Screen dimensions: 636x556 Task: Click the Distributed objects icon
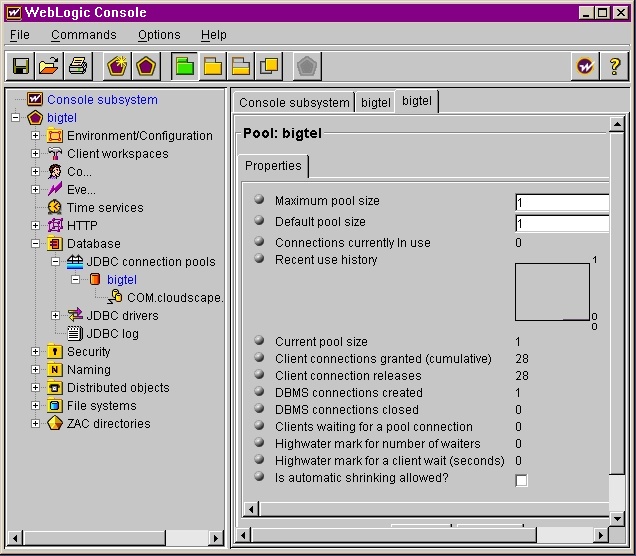point(55,387)
